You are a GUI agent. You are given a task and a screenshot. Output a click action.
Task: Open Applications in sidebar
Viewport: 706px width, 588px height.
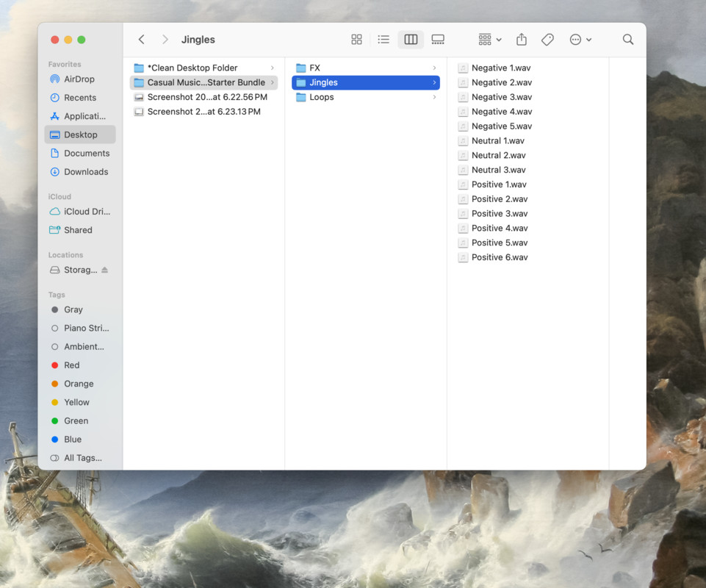80,116
